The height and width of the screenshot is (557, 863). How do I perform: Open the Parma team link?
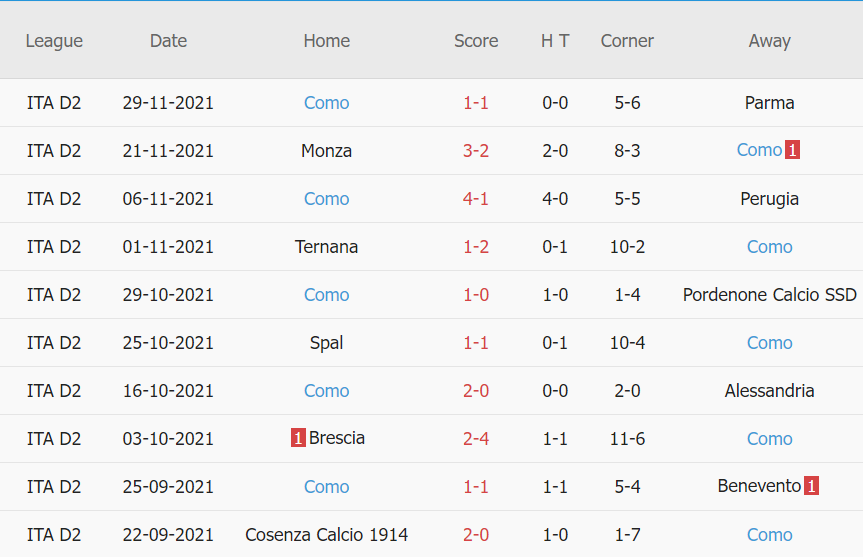(769, 103)
